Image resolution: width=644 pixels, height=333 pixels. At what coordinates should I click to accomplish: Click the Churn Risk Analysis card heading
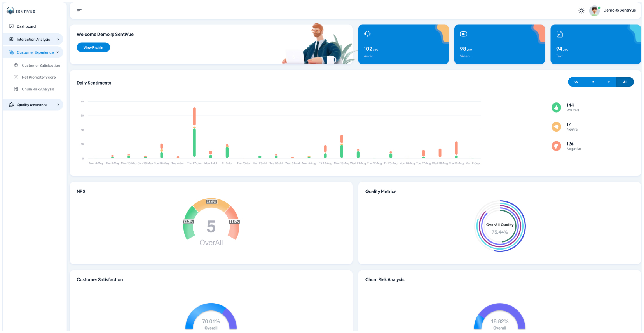pos(385,279)
